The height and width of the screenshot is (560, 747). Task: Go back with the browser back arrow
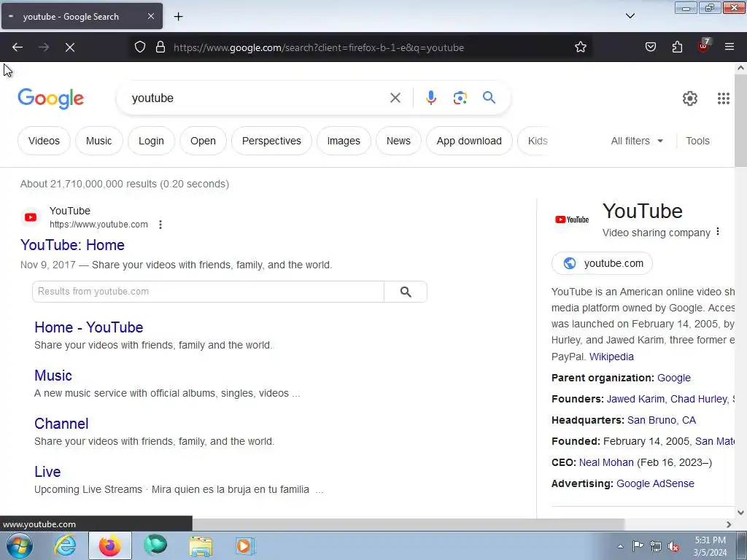pyautogui.click(x=18, y=47)
